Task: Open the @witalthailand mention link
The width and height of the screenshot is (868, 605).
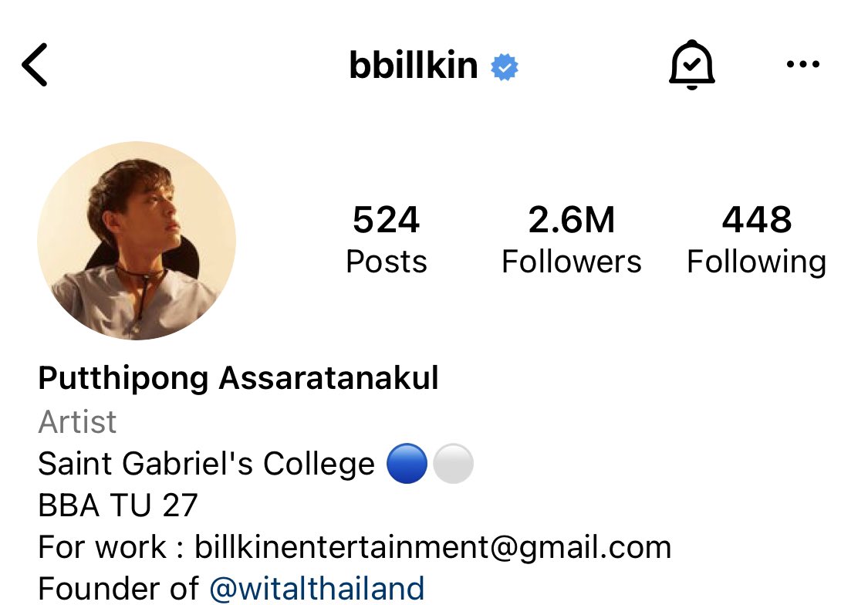Action: tap(317, 588)
